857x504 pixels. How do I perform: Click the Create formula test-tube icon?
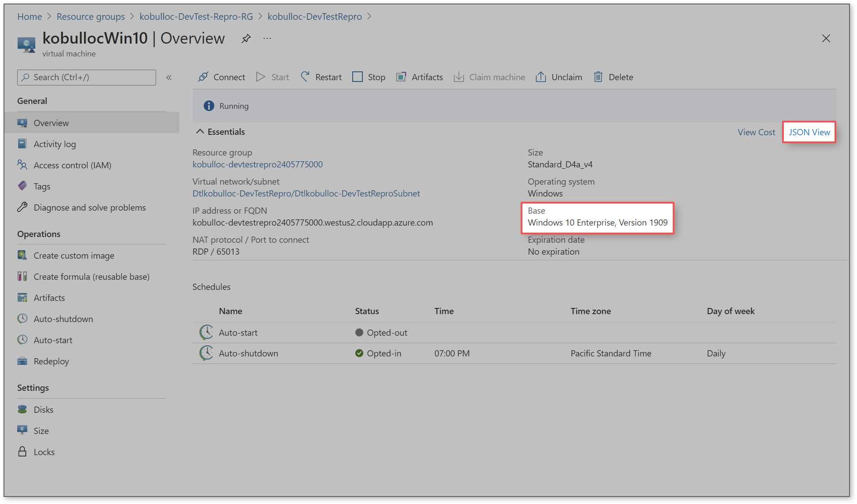click(22, 276)
